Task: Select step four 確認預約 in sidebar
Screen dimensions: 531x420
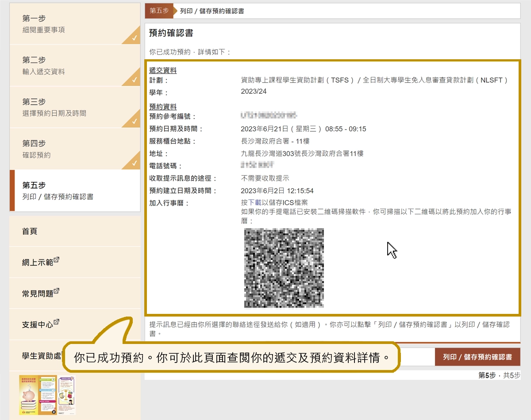Action: click(x=75, y=149)
